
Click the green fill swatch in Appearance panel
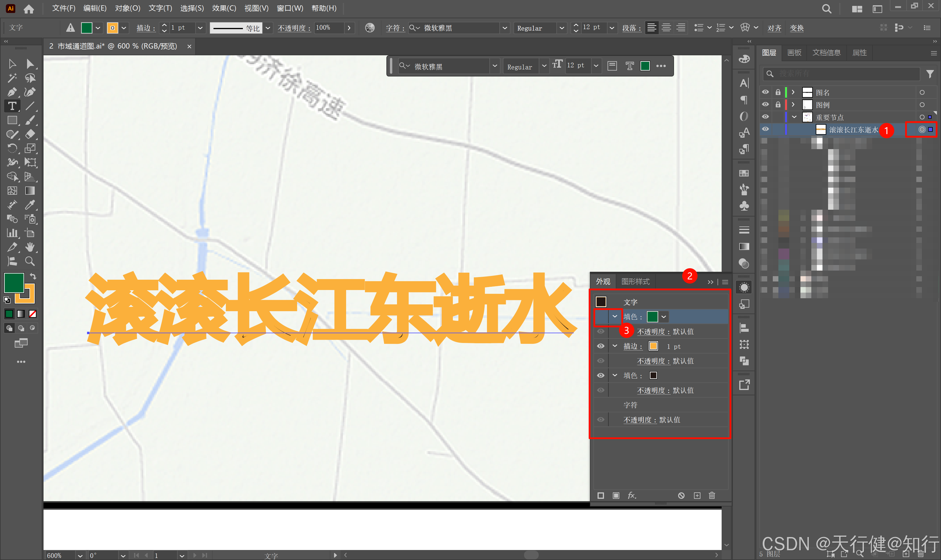click(x=652, y=316)
